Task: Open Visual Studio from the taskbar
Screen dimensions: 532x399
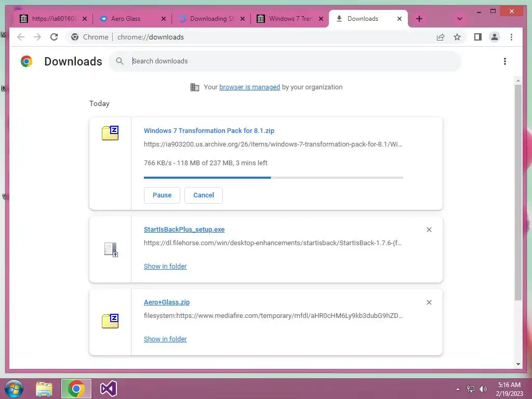Action: (x=108, y=389)
